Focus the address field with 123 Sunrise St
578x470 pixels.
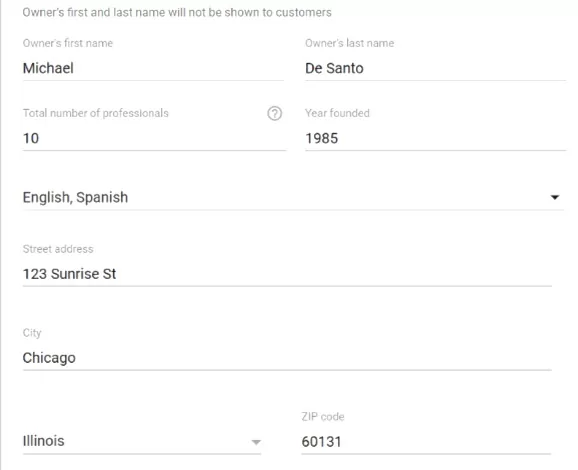(287, 274)
